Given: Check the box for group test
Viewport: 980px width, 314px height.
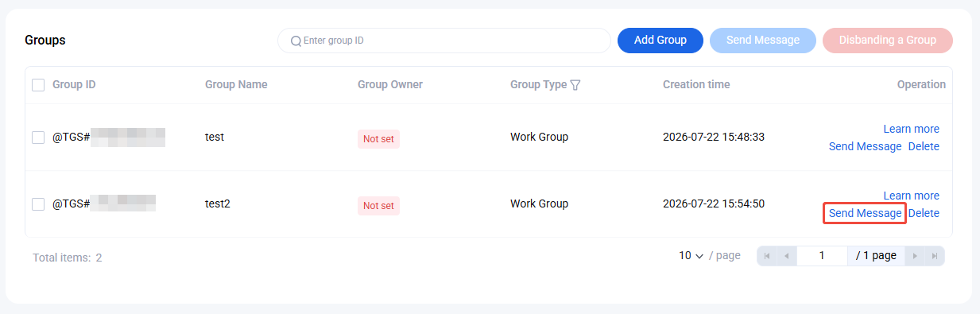Looking at the screenshot, I should 38,138.
